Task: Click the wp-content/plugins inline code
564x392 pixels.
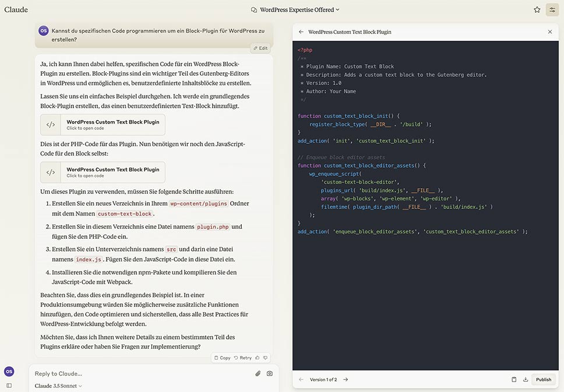Action: click(199, 203)
